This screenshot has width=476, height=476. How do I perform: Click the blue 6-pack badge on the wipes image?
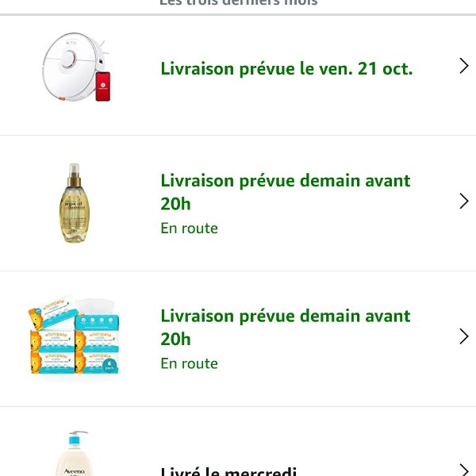click(x=110, y=364)
